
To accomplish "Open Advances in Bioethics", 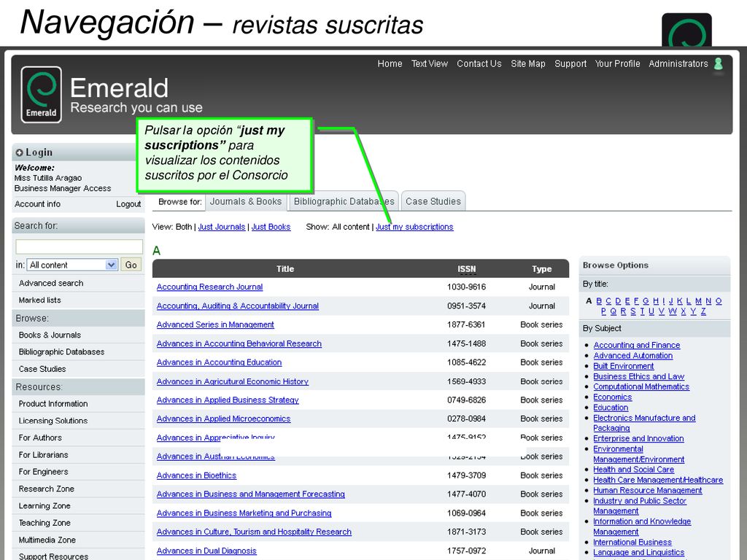I will click(x=197, y=475).
